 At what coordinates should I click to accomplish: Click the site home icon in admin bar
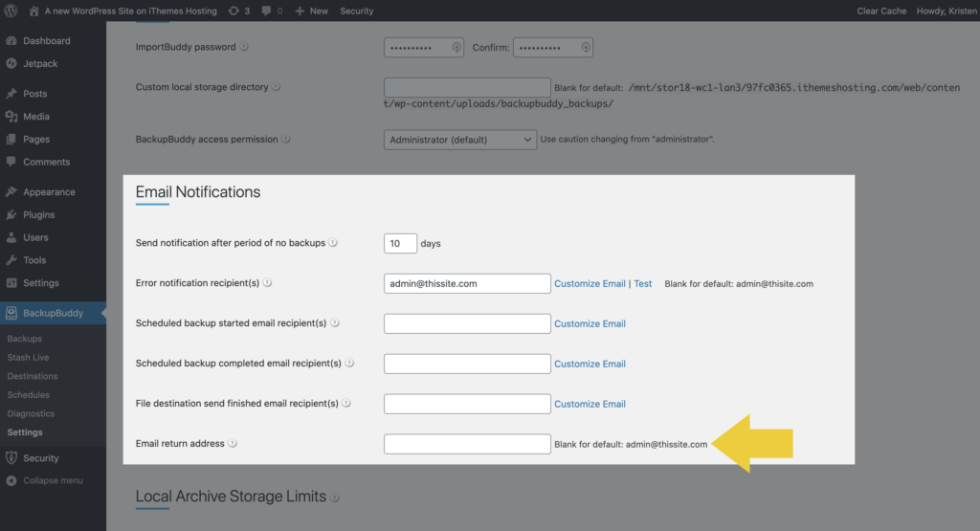(x=33, y=11)
